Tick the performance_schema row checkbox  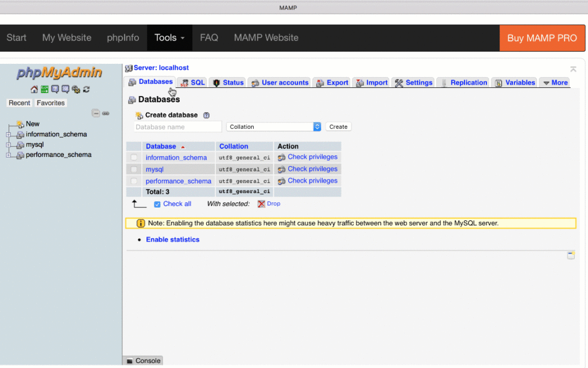click(134, 181)
